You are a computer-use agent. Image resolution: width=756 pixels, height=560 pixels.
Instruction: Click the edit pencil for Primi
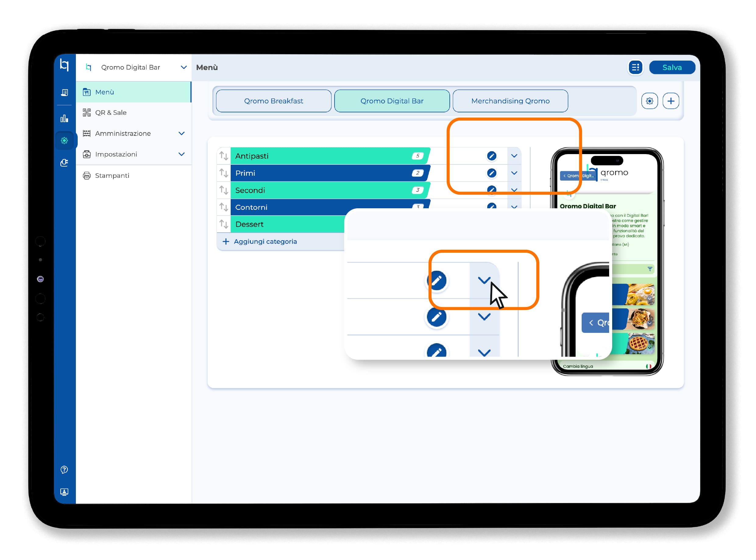click(x=492, y=173)
